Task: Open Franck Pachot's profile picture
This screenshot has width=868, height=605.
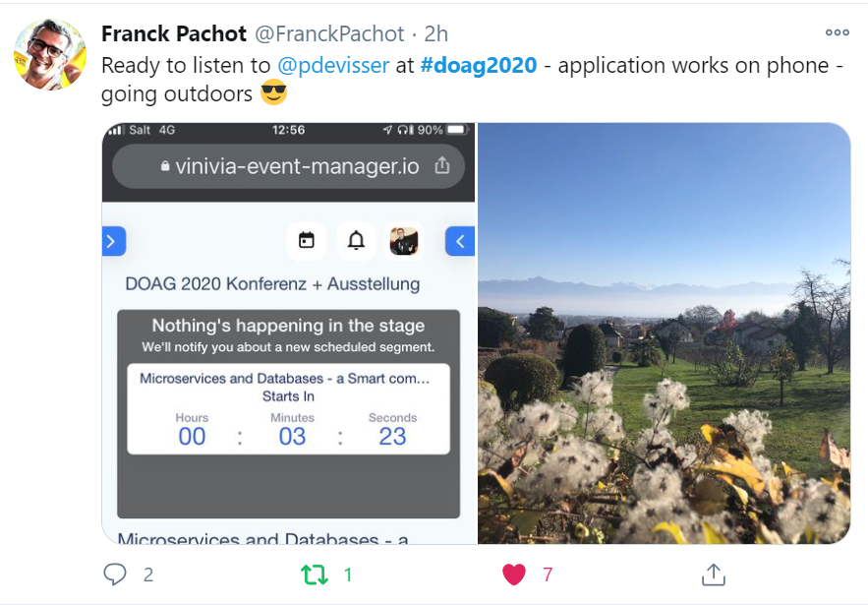Action: click(50, 55)
